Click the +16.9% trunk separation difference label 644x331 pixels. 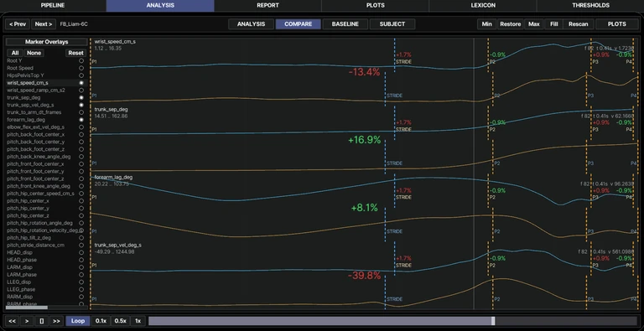[364, 140]
